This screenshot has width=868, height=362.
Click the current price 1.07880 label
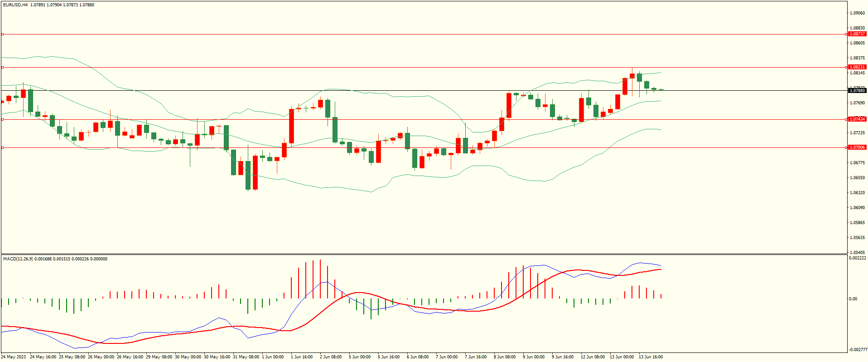tap(857, 91)
